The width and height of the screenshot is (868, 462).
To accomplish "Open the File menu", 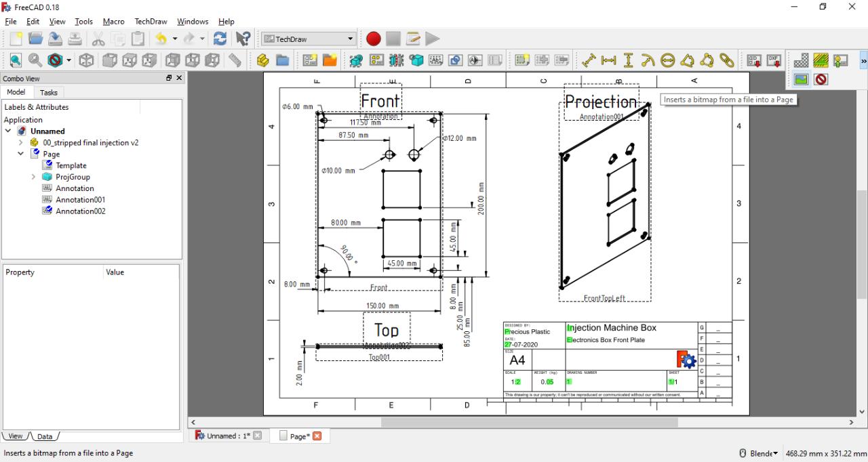I will pyautogui.click(x=10, y=22).
